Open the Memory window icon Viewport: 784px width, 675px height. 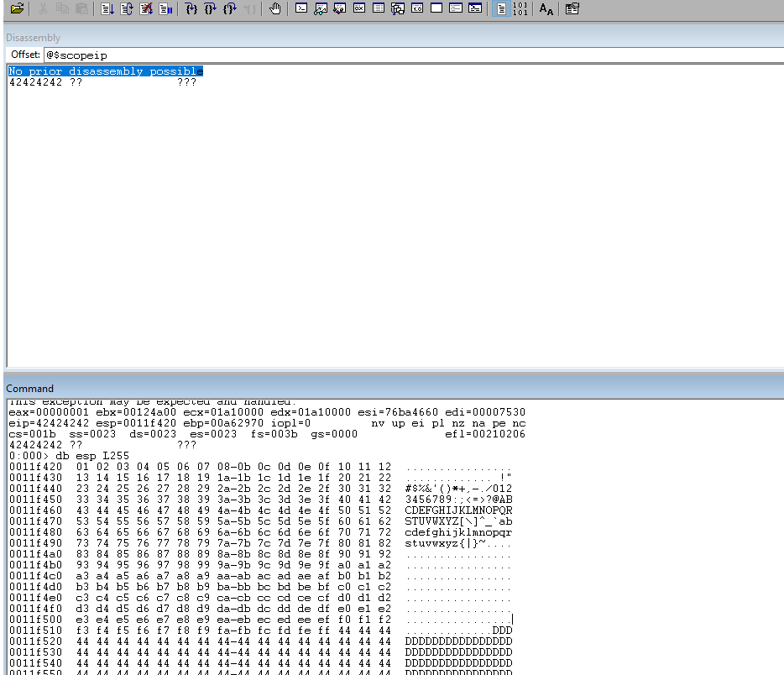[379, 9]
